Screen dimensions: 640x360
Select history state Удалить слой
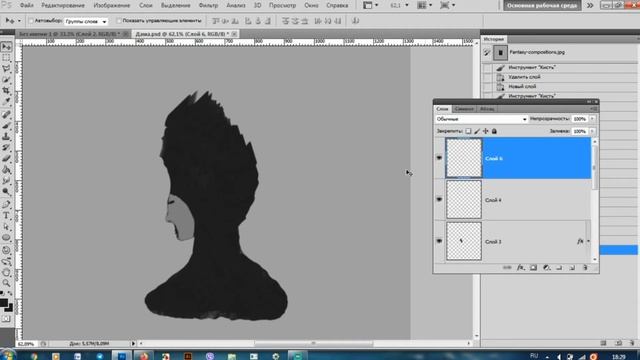point(524,77)
